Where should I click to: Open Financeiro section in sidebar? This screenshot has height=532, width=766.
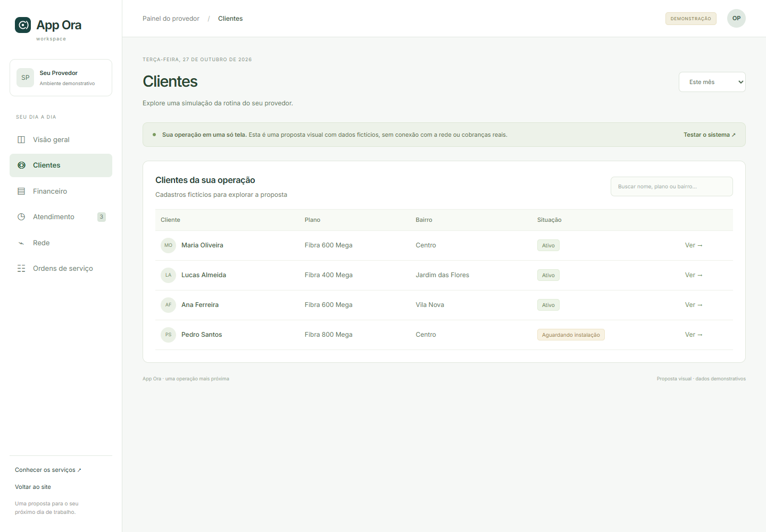(61, 192)
